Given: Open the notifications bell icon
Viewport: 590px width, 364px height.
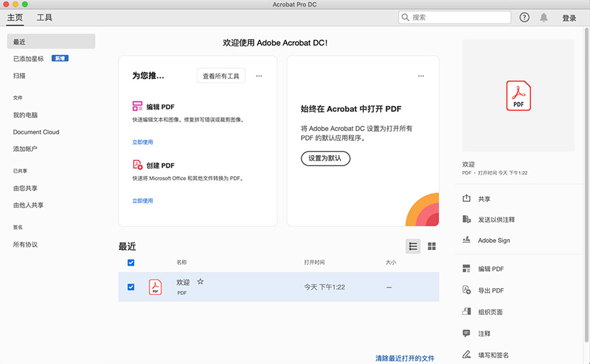Looking at the screenshot, I should (543, 18).
